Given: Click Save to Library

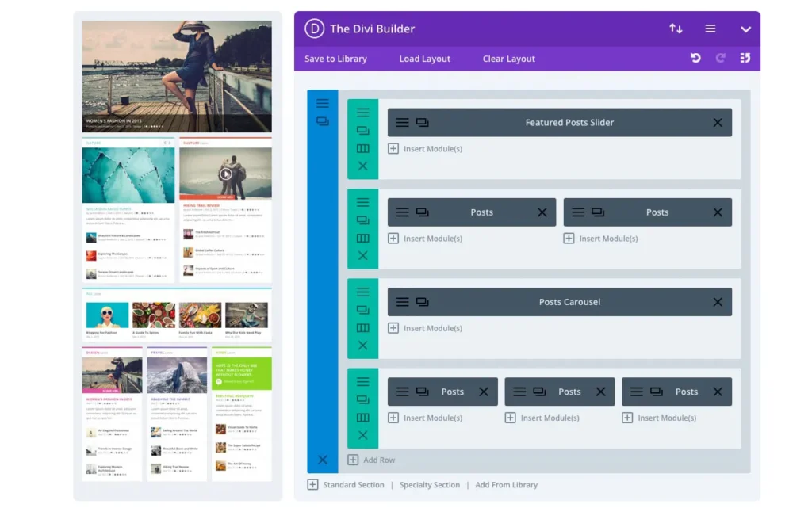Looking at the screenshot, I should pyautogui.click(x=335, y=59).
